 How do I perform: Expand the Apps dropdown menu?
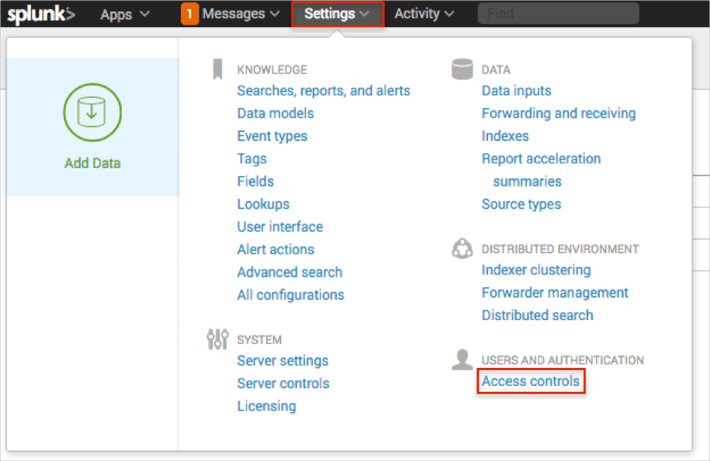coord(125,14)
